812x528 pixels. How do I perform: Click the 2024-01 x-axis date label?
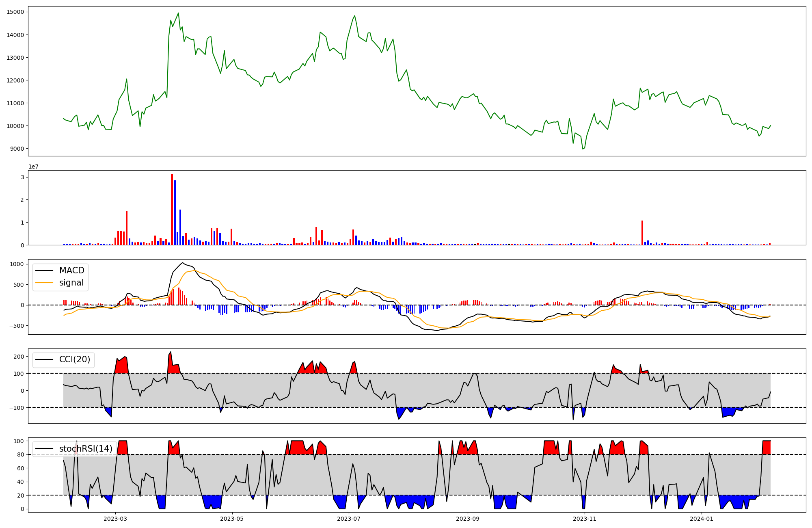[702, 519]
